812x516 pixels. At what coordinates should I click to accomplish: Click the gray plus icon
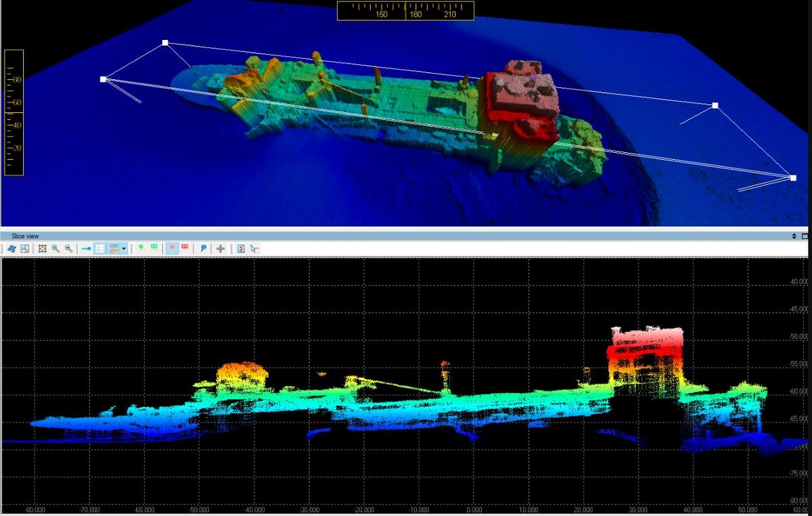coord(221,249)
